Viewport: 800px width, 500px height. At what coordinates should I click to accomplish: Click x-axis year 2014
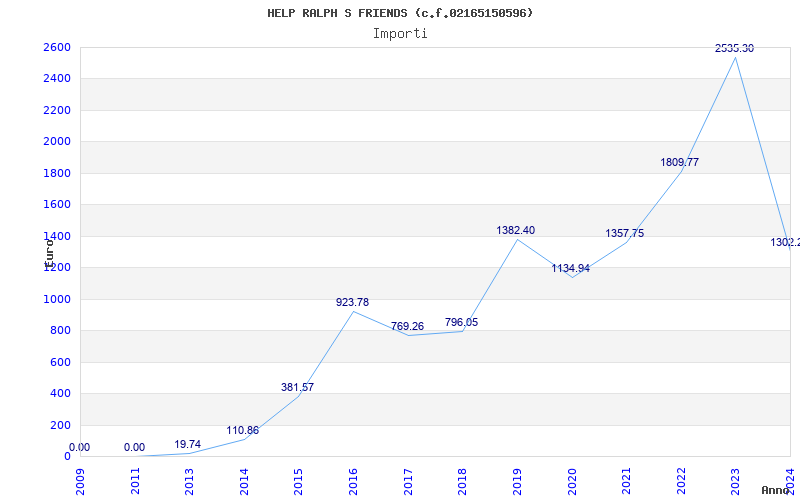[244, 482]
